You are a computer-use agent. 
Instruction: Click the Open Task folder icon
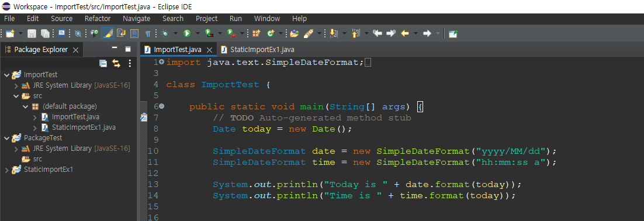pyautogui.click(x=294, y=34)
